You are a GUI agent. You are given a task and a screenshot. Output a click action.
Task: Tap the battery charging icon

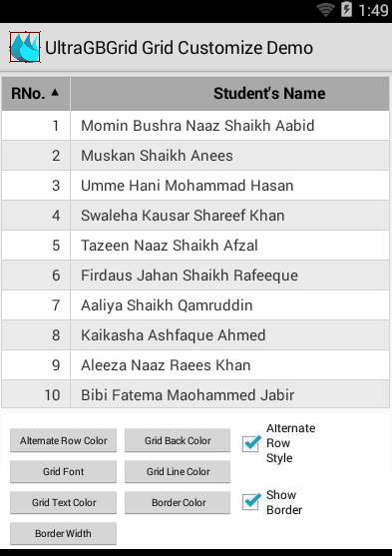tap(346, 9)
